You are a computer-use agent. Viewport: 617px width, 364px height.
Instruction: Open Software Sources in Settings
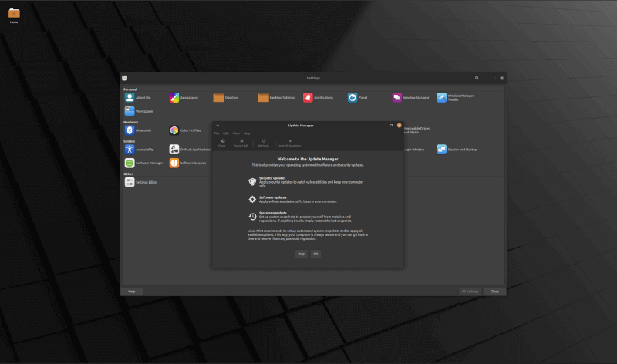click(x=187, y=163)
